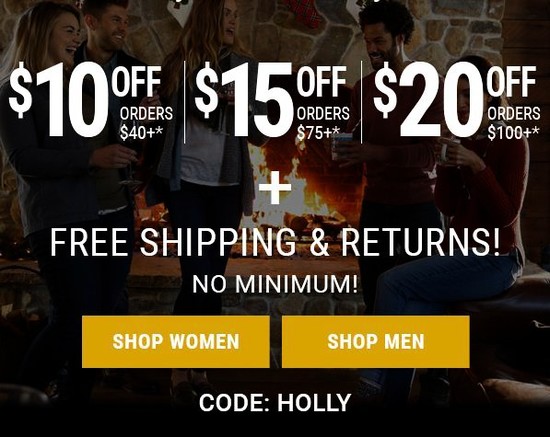Click the FREE SHIPPING & RETURNS headline
Screen dimensions: 550x437
pos(275,242)
